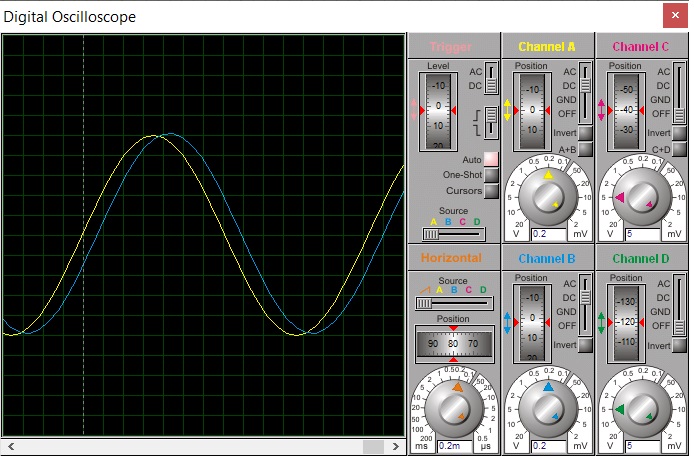Viewport: 694px width, 460px height.
Task: Click the green Channel D position arrow
Action: [x=601, y=323]
